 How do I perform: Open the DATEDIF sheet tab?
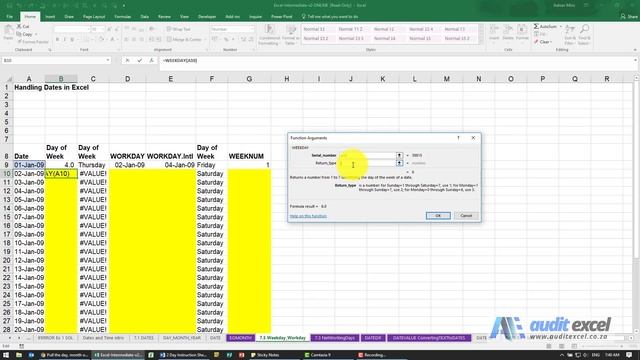373,338
